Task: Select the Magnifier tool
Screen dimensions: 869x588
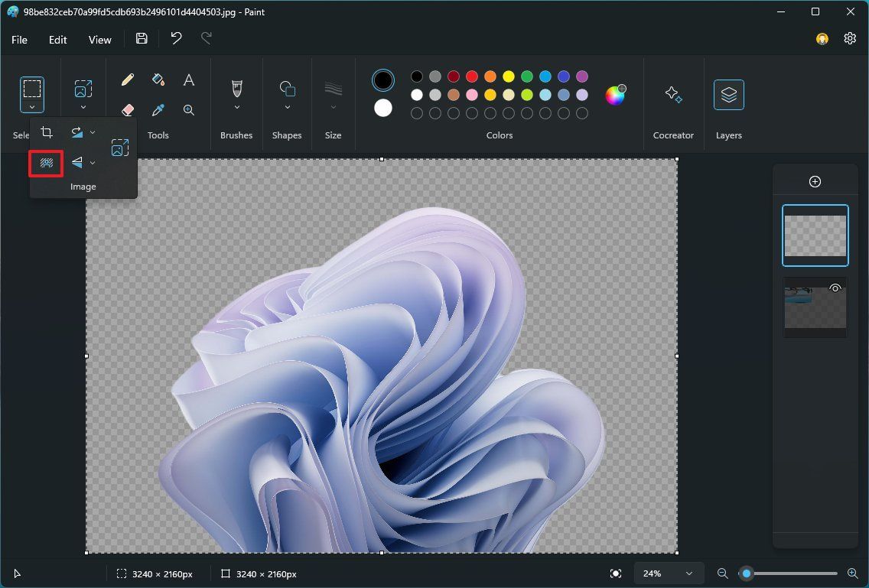Action: (188, 109)
